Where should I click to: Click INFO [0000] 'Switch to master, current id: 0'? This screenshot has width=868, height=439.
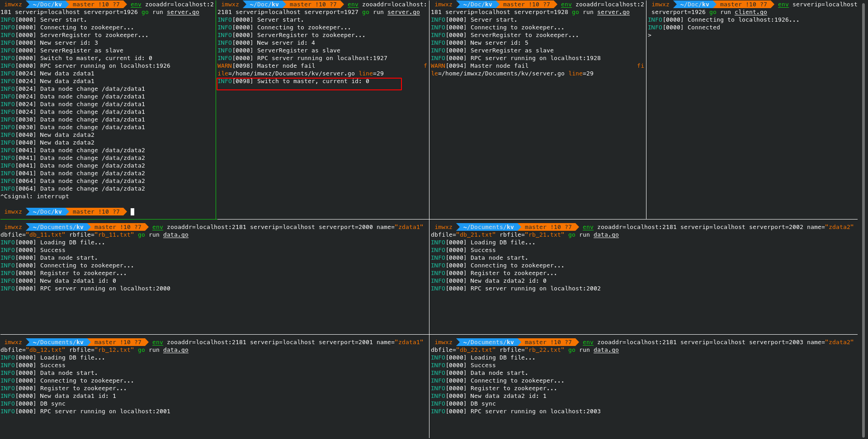tap(76, 58)
